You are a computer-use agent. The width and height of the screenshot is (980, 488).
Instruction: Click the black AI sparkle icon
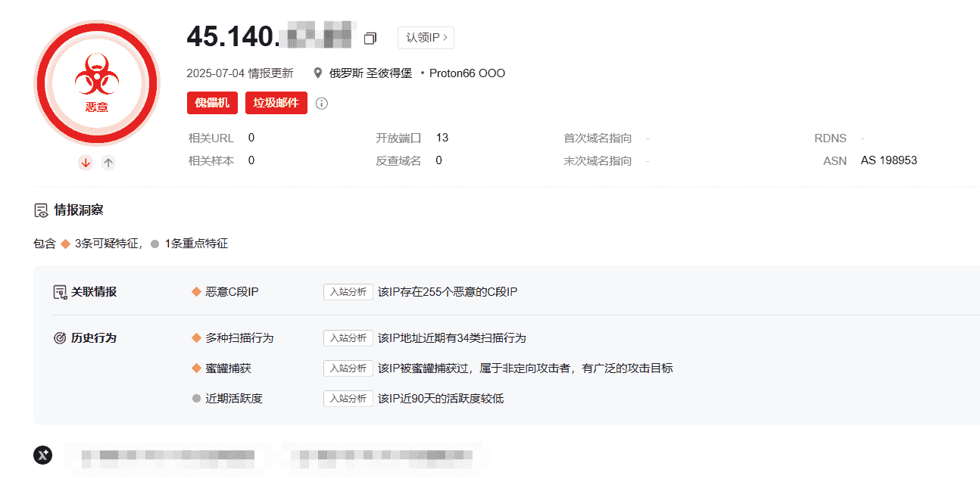43,455
